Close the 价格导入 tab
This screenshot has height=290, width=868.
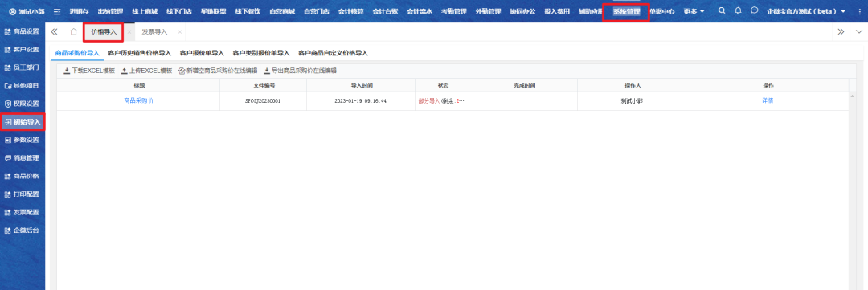(129, 32)
